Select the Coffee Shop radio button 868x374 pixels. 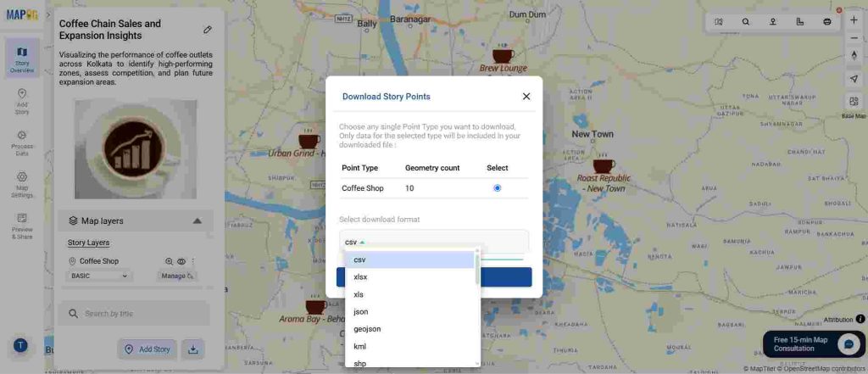[497, 188]
